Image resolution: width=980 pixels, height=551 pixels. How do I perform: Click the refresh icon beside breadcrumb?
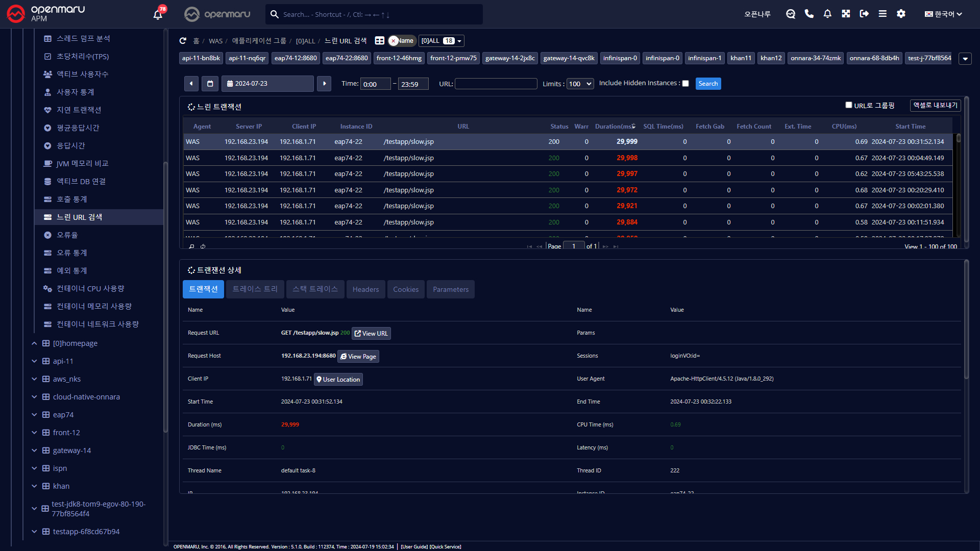(183, 41)
